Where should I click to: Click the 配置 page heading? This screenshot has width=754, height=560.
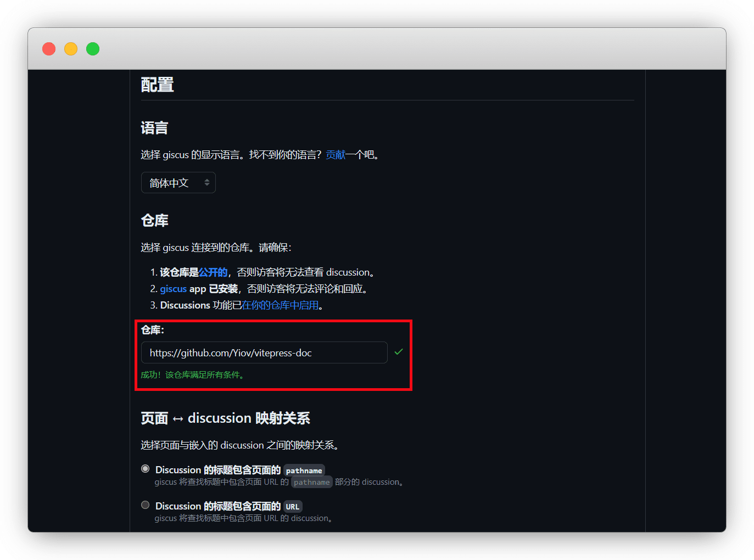pyautogui.click(x=157, y=85)
